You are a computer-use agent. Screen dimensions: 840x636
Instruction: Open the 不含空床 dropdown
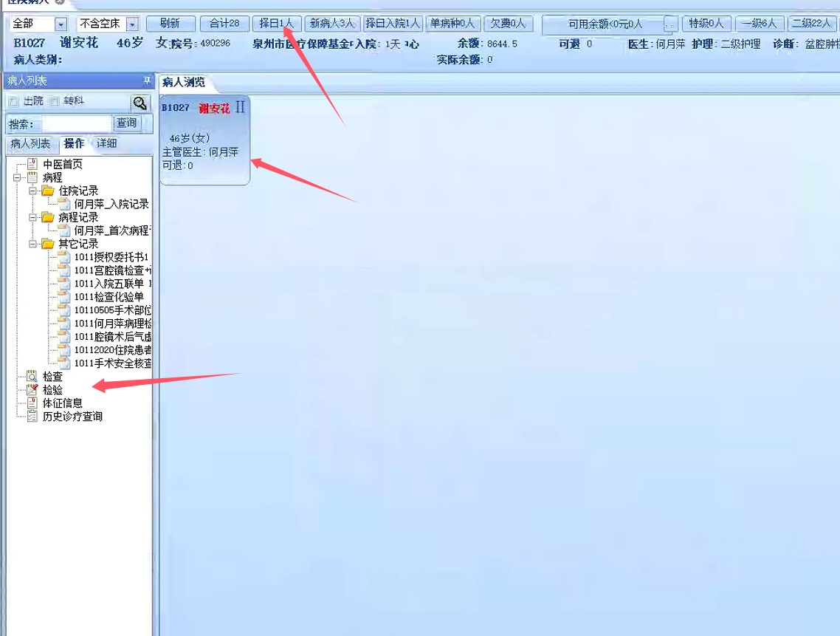(x=132, y=24)
